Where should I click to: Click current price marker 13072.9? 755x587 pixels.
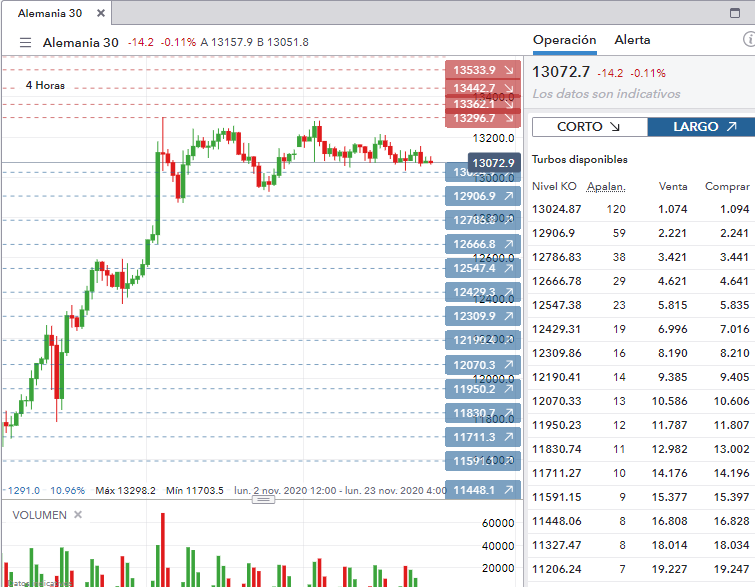point(494,163)
